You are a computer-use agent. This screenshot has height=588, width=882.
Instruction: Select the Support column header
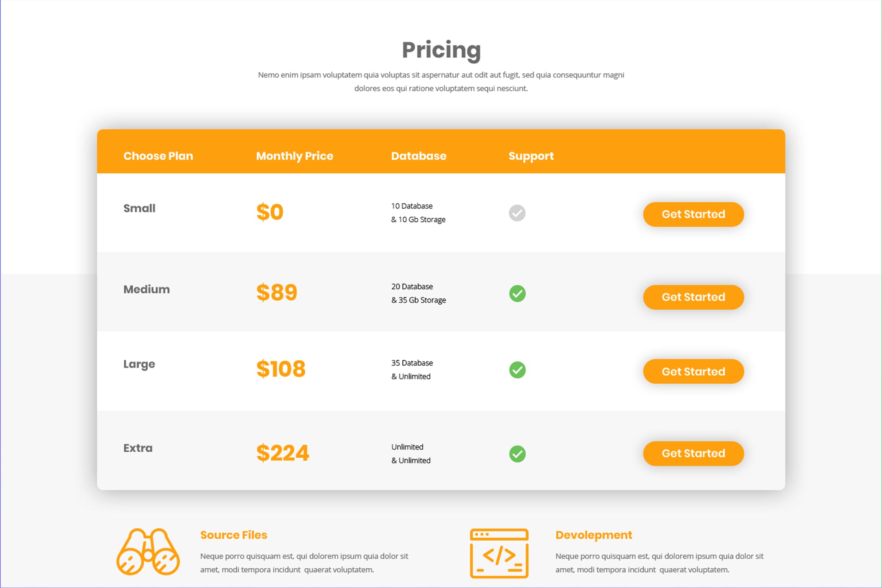tap(531, 156)
